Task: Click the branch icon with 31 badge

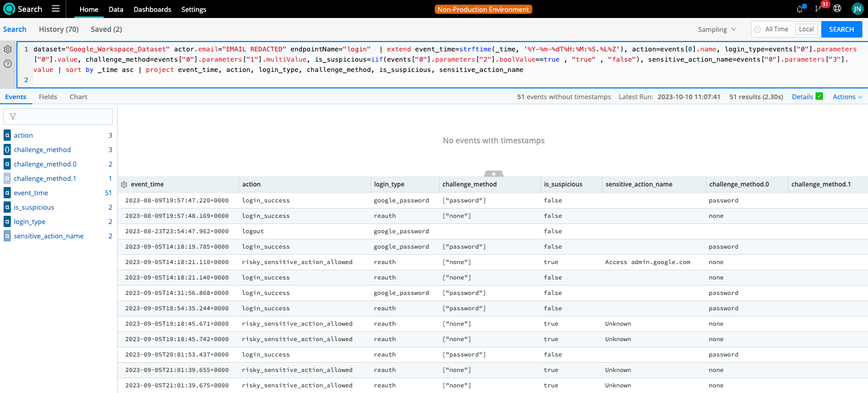Action: [818, 9]
